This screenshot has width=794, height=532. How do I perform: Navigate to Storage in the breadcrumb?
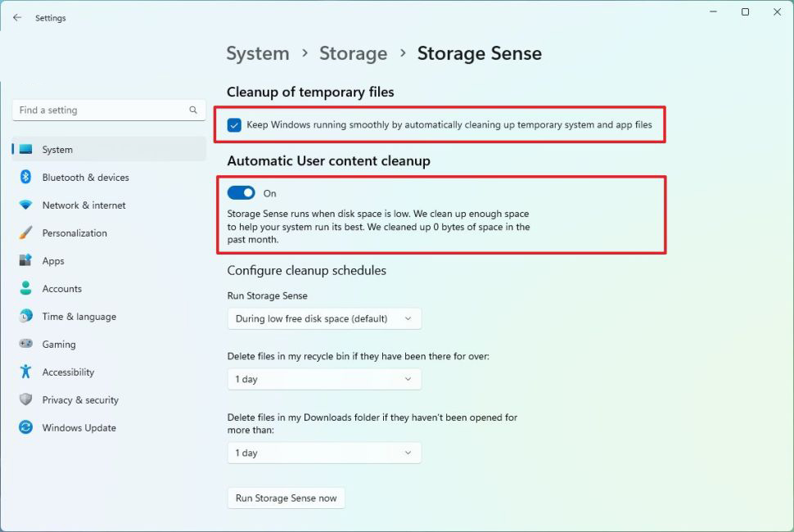[353, 54]
